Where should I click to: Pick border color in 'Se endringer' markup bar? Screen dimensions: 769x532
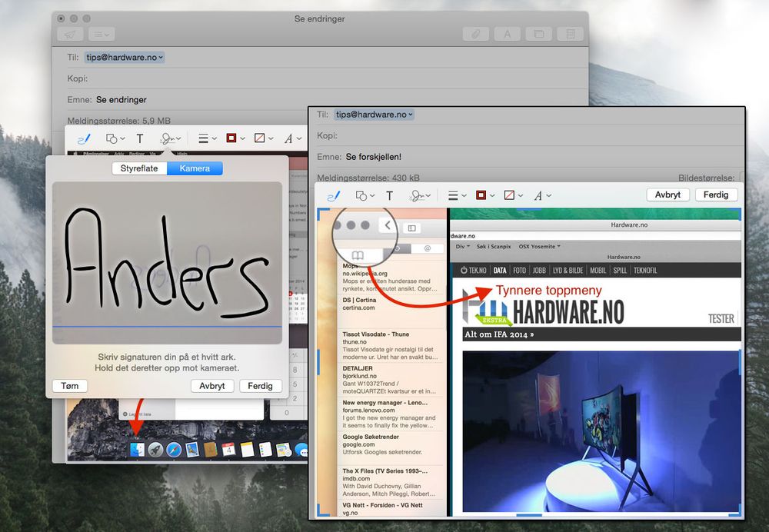click(235, 138)
